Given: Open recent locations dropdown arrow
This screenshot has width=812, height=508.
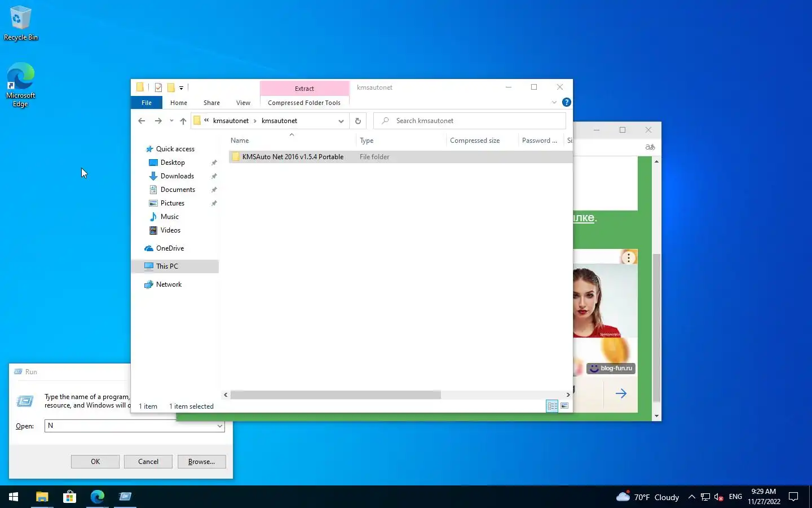Looking at the screenshot, I should click(171, 121).
